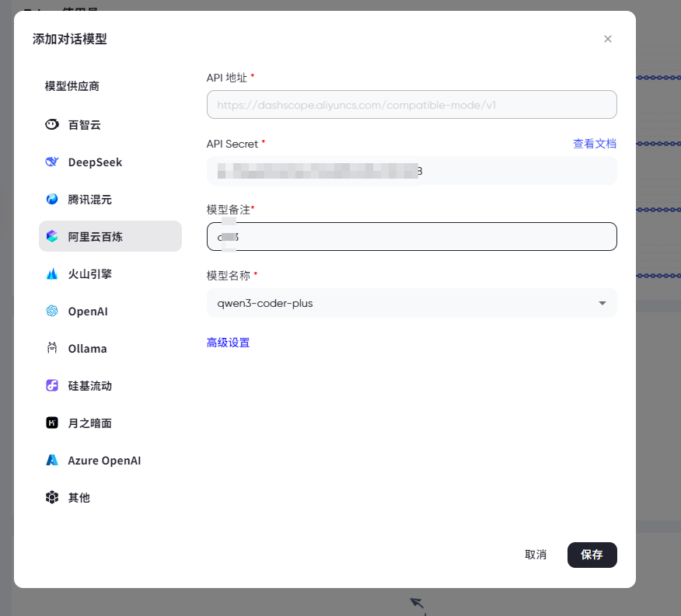This screenshot has height=616, width=681.
Task: Switch to OpenAI provider label
Action: coord(88,311)
